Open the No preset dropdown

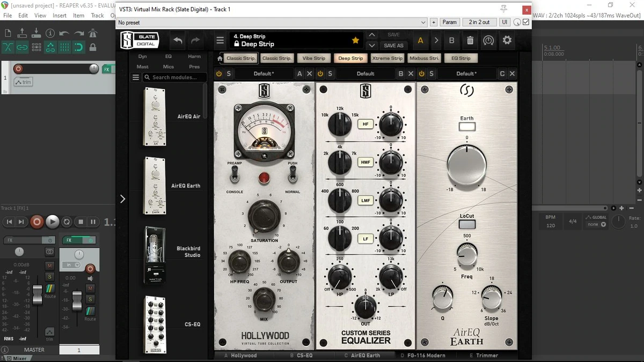[272, 22]
